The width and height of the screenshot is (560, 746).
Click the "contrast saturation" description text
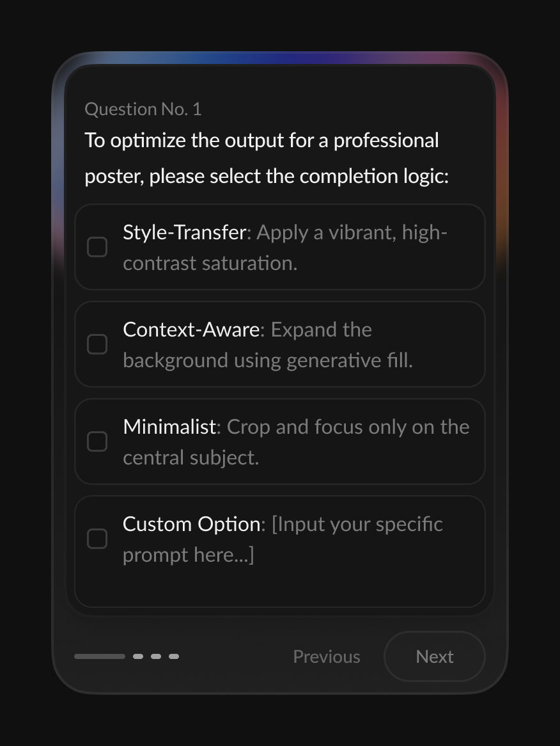(x=210, y=263)
